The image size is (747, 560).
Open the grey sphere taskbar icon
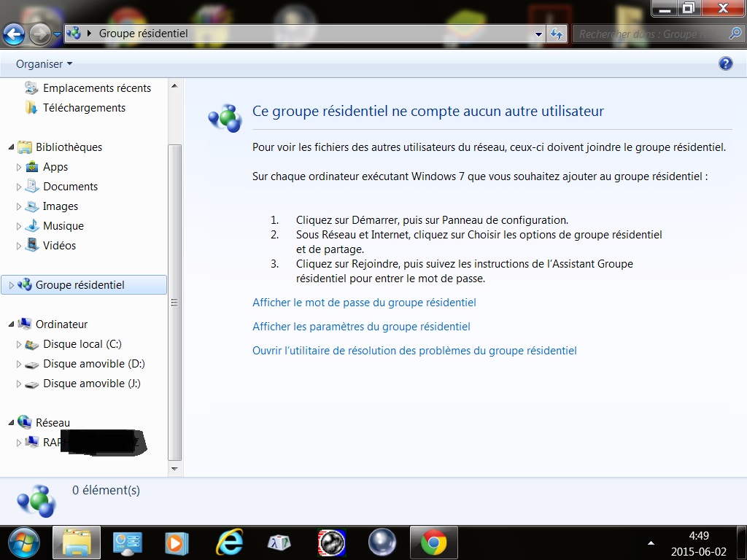coord(382,542)
